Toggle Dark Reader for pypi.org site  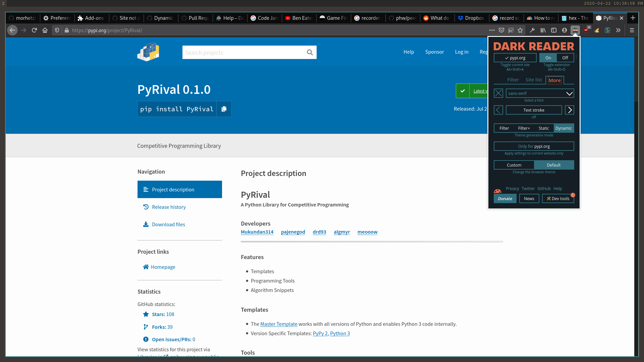click(x=515, y=58)
